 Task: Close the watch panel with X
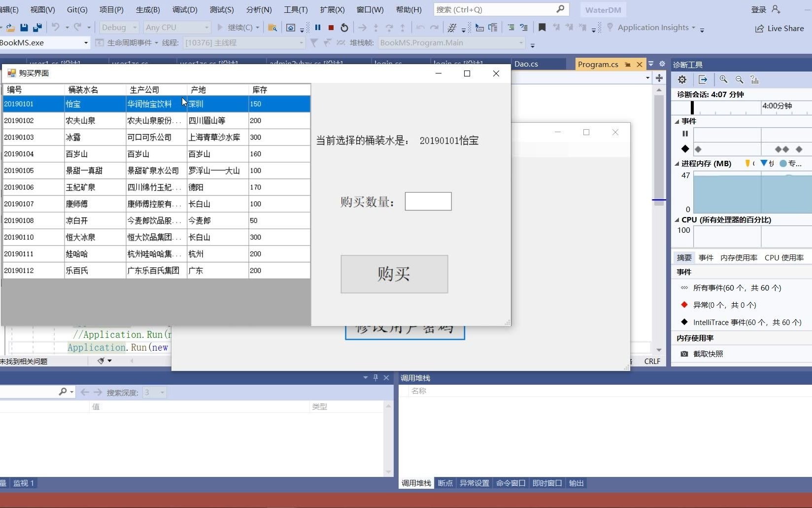(x=386, y=377)
